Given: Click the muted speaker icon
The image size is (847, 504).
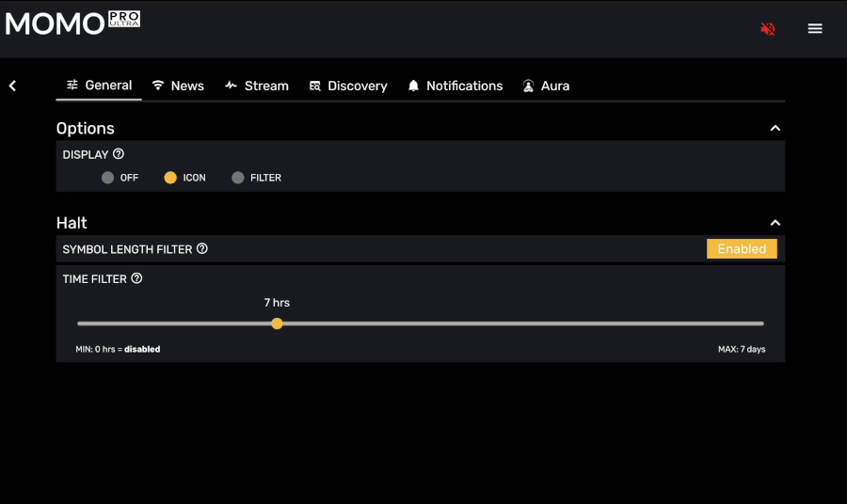Looking at the screenshot, I should pyautogui.click(x=767, y=29).
